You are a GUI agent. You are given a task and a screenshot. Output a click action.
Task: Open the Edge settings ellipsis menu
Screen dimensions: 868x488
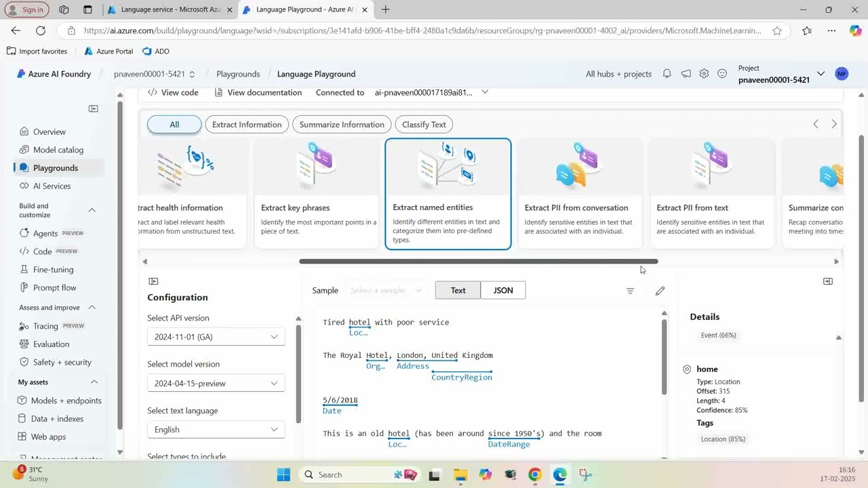click(x=831, y=30)
